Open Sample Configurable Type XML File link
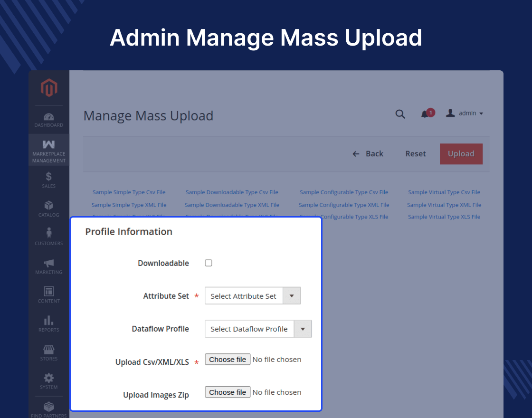This screenshot has height=418, width=532. [x=344, y=205]
